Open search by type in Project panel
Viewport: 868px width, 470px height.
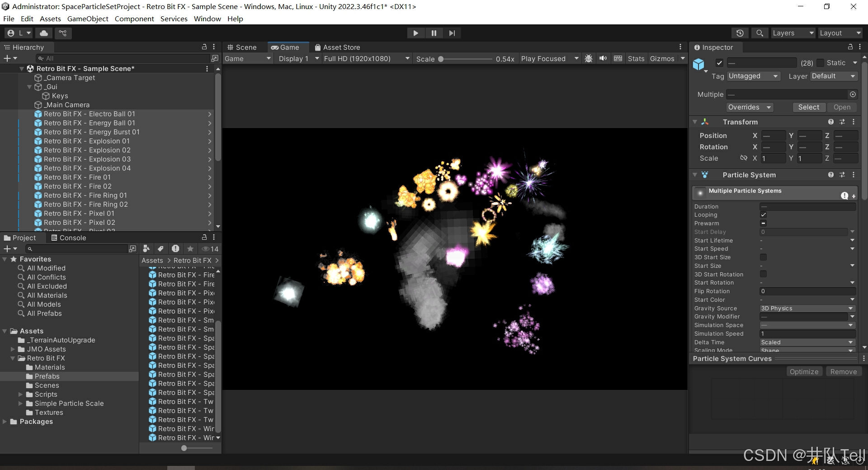[x=146, y=249]
